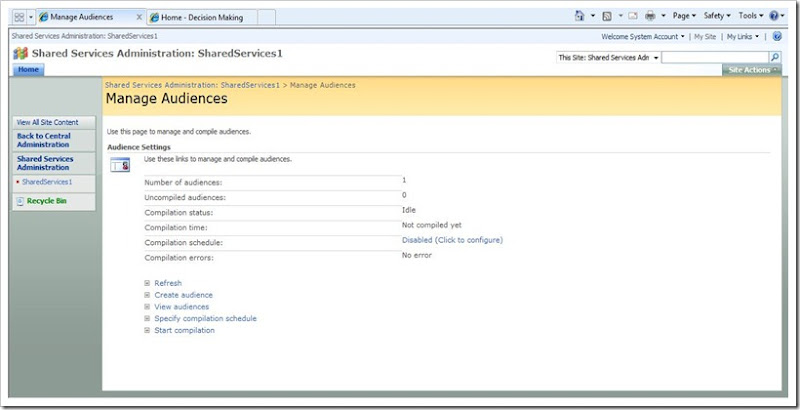
Task: Click inside the site search box
Action: pos(714,58)
